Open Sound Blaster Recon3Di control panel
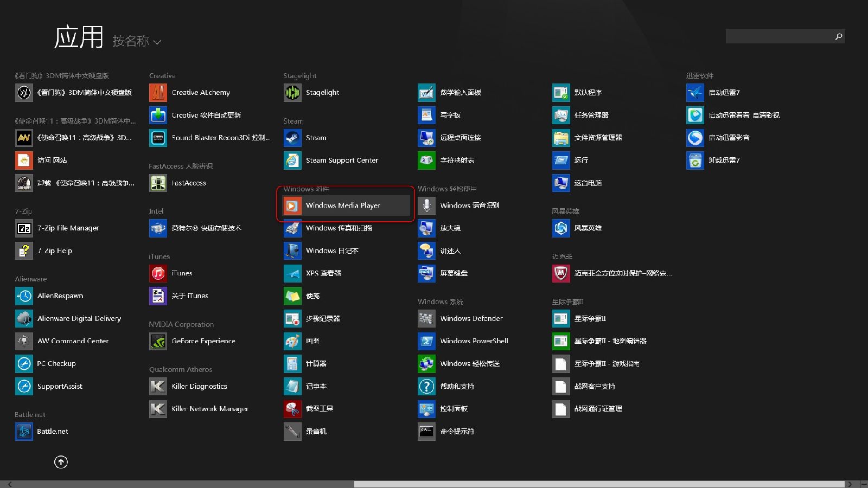The image size is (868, 488). [209, 138]
